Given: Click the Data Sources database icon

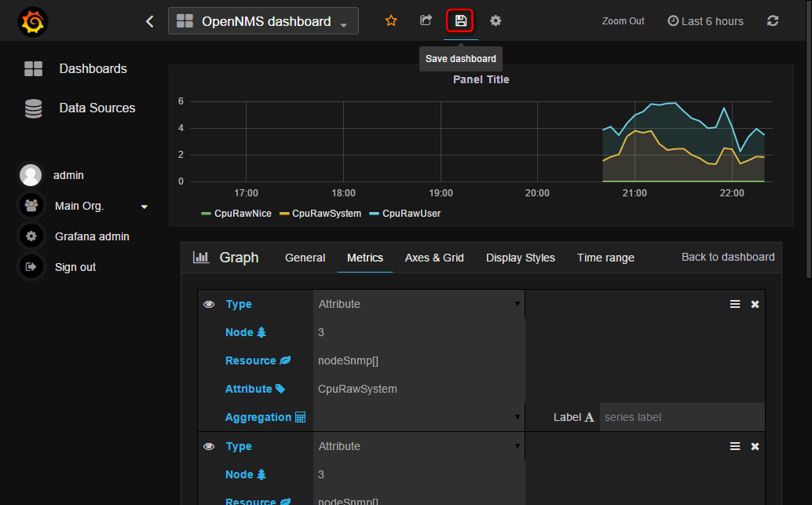Looking at the screenshot, I should click(33, 108).
